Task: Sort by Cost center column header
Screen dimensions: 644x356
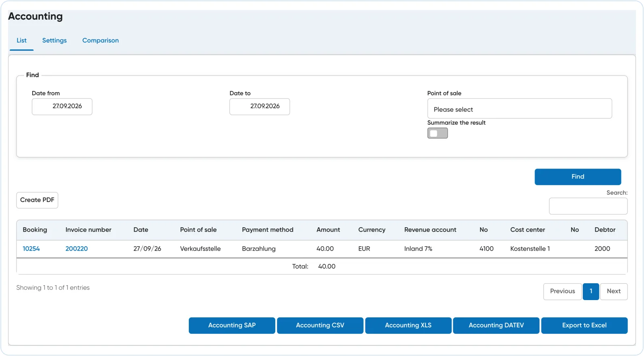Action: (528, 230)
